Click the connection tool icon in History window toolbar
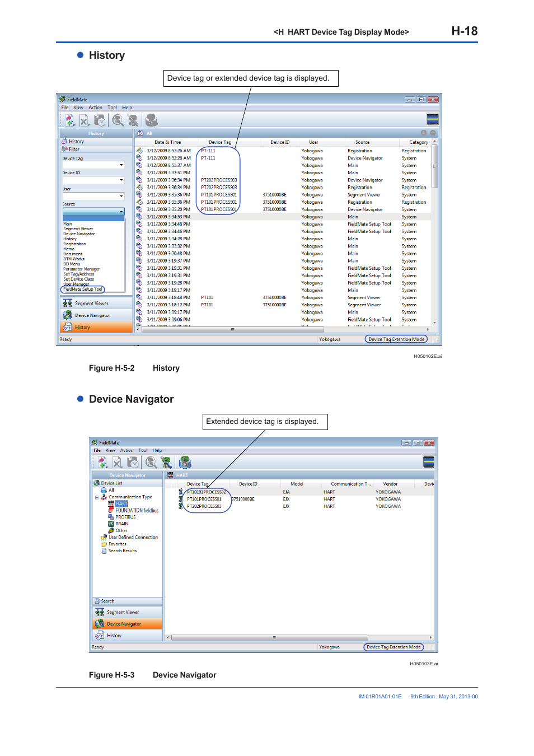 [133, 120]
